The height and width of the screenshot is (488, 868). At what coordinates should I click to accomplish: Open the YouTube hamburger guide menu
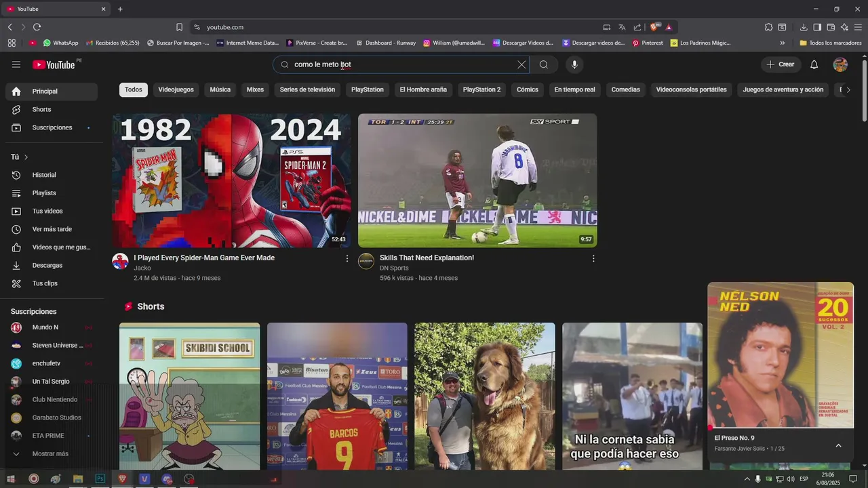point(16,64)
